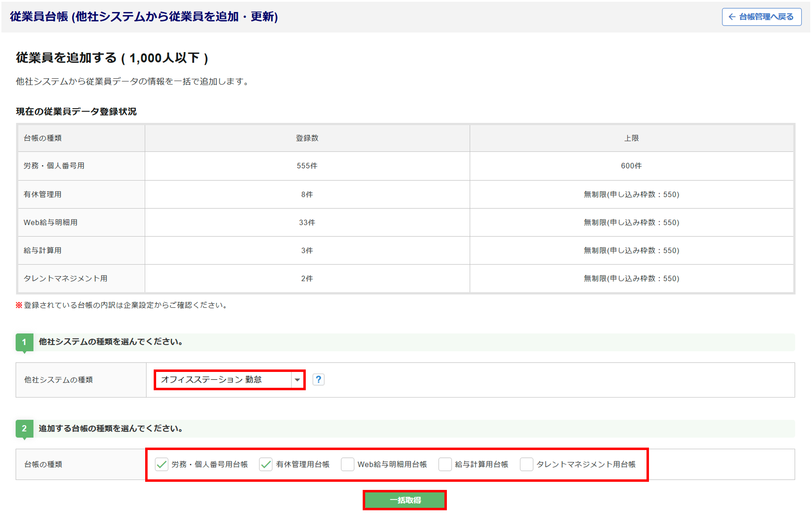Viewport: 812px width, 518px height.
Task: Open the 他社システムの種類 dropdown arrow
Action: [x=297, y=380]
